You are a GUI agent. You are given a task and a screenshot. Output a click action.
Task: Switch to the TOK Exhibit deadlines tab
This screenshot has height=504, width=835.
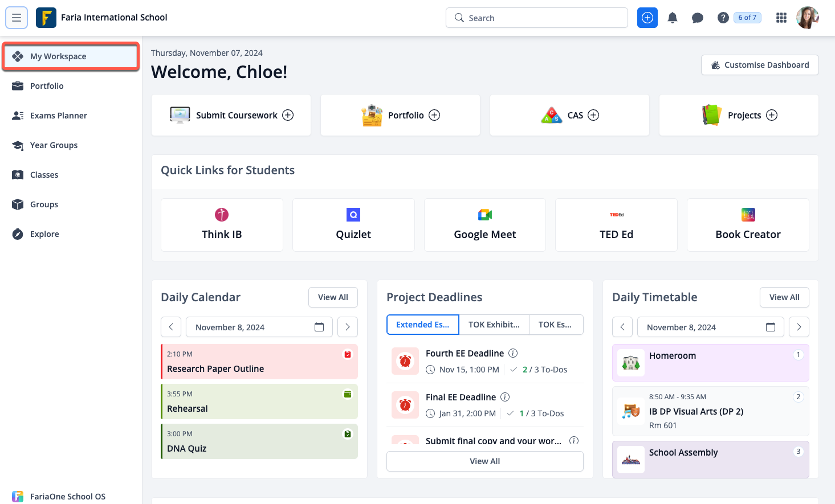tap(494, 325)
